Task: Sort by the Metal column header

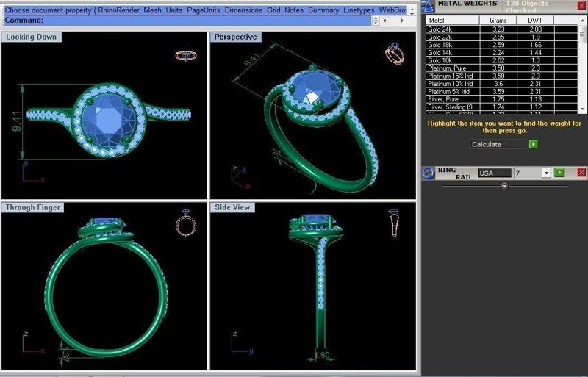Action: (x=452, y=21)
